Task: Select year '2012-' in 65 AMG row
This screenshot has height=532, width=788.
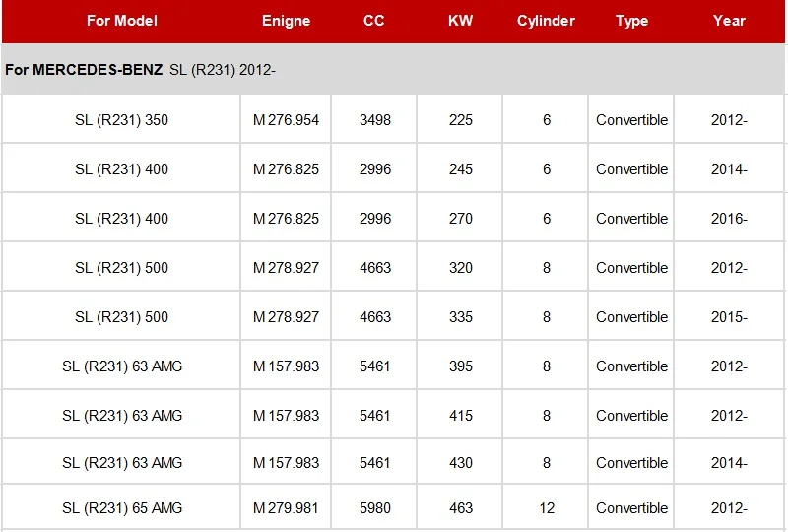Action: pos(729,508)
